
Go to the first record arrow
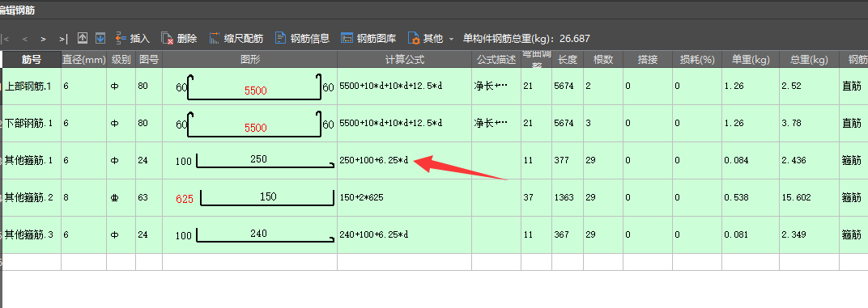(x=5, y=39)
